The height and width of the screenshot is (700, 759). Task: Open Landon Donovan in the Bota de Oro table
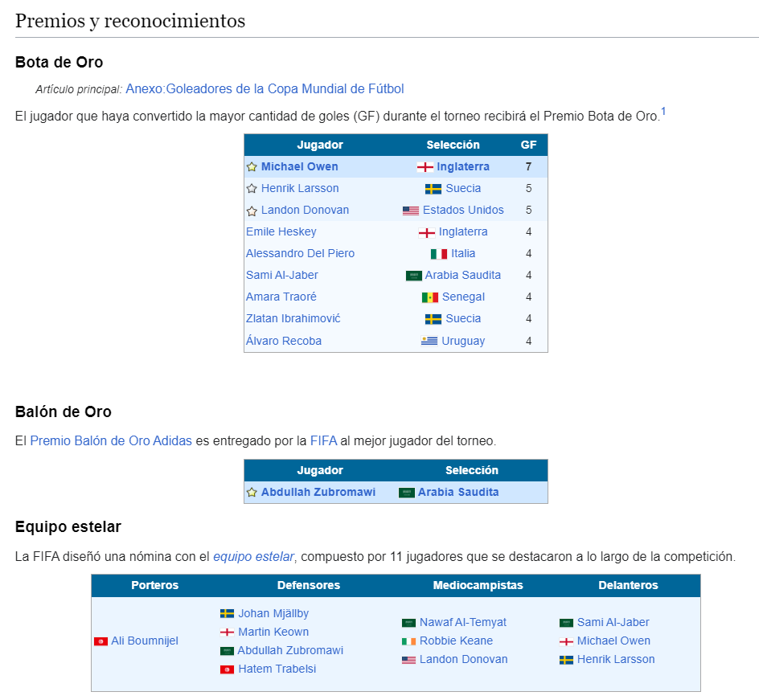pyautogui.click(x=305, y=210)
